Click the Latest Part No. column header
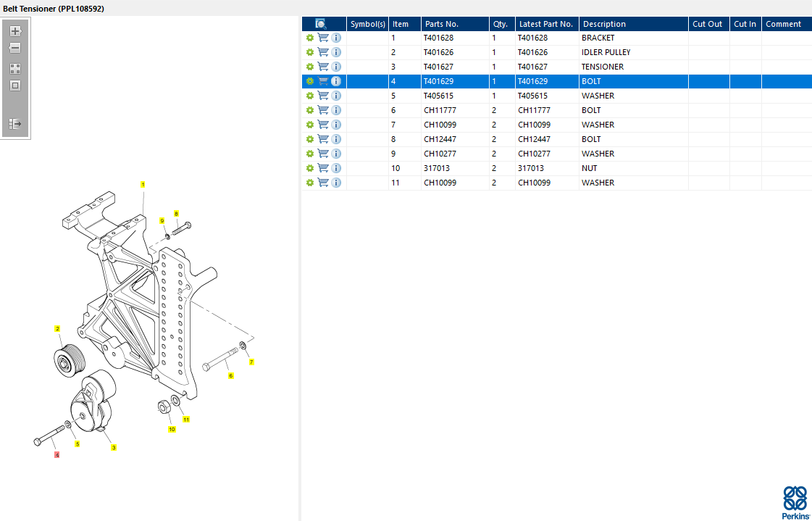Image resolution: width=812 pixels, height=521 pixels. 547,24
